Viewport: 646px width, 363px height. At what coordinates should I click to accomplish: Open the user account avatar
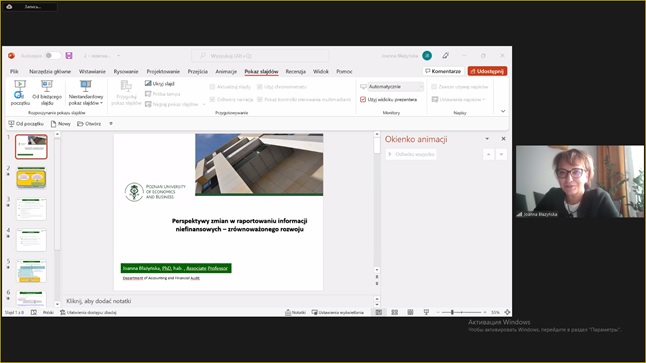pos(427,56)
